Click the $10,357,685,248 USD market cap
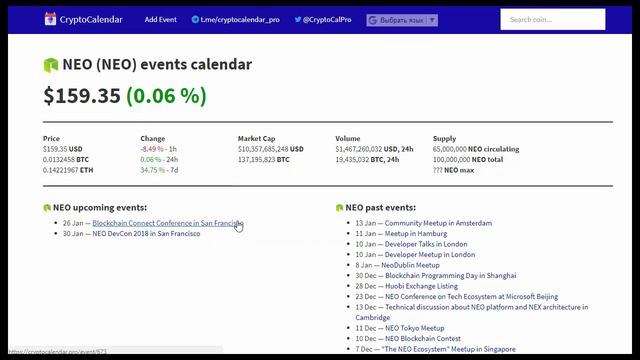 [x=271, y=149]
